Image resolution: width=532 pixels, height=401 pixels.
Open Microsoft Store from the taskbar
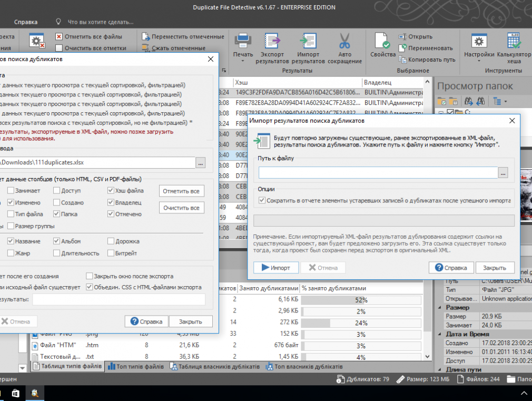click(16, 393)
